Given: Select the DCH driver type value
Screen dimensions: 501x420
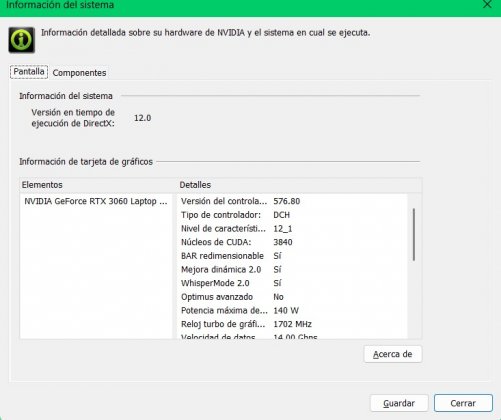Looking at the screenshot, I should tap(281, 215).
